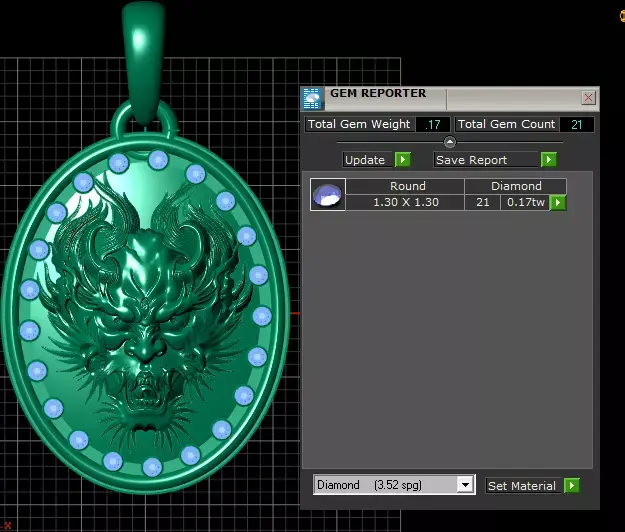Click the 1.30 X 1.30 size cell
Image resolution: width=625 pixels, height=532 pixels.
tap(405, 202)
